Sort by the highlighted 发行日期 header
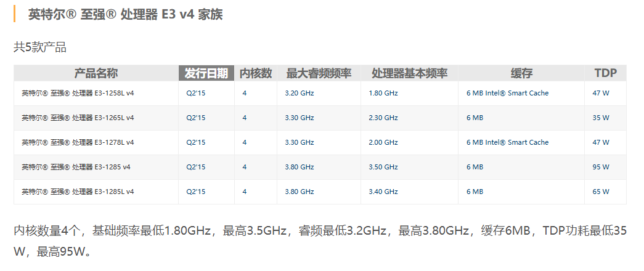The image size is (644, 271). coord(206,73)
